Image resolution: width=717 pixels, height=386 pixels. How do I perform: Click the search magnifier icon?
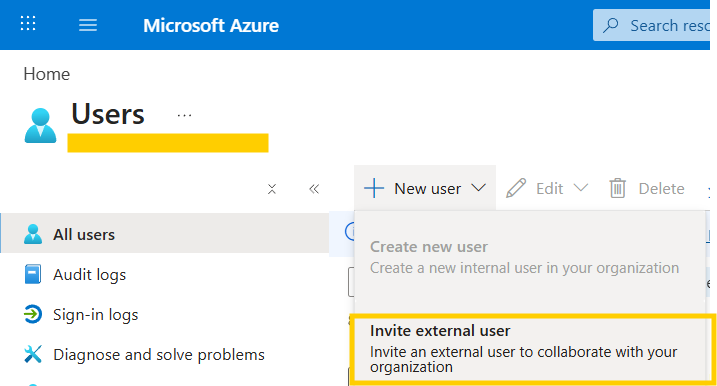coord(610,25)
